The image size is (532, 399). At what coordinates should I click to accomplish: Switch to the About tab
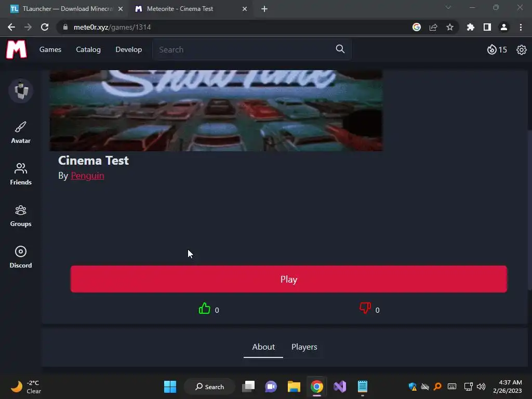263,347
